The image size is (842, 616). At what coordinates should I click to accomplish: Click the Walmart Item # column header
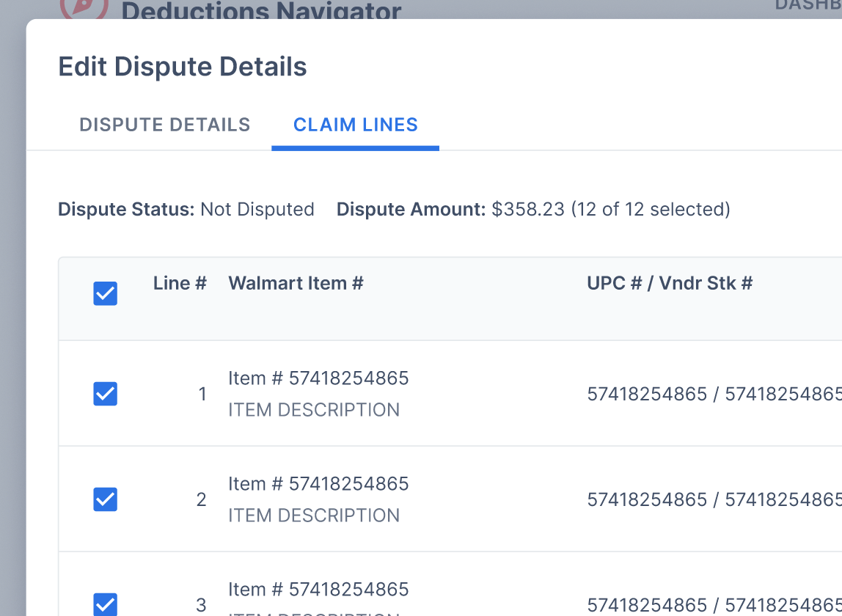pyautogui.click(x=296, y=283)
